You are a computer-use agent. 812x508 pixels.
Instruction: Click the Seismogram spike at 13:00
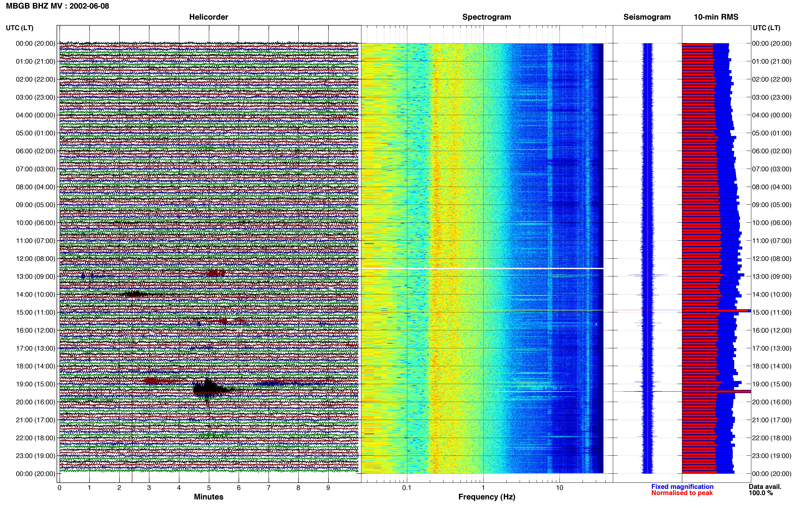point(647,275)
